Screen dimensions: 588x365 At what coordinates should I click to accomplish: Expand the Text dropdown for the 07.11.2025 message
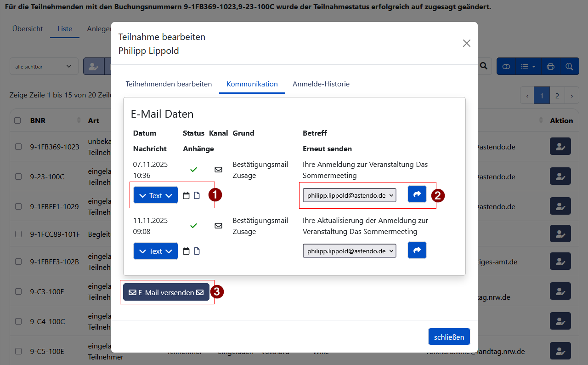pyautogui.click(x=155, y=195)
